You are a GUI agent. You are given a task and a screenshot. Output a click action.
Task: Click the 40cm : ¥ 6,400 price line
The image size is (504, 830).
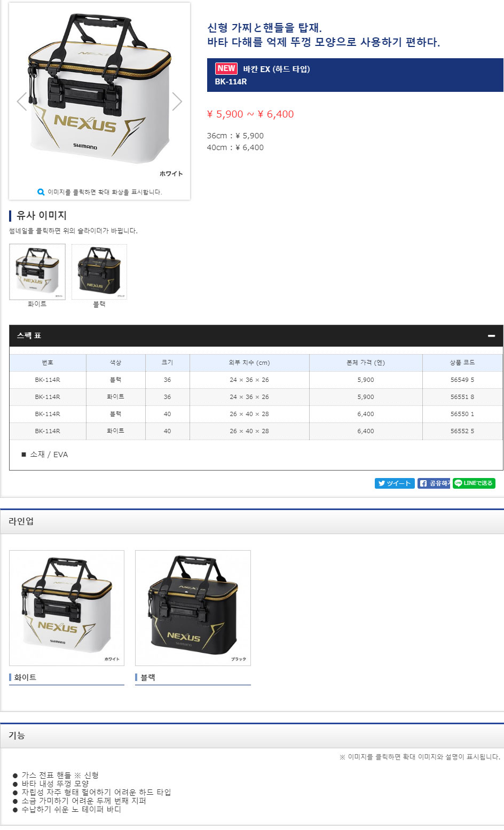pos(235,147)
